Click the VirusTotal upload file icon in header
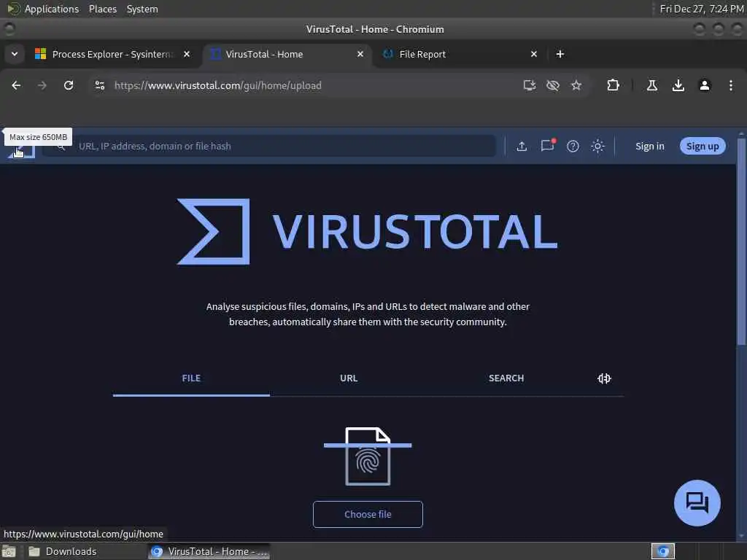 pyautogui.click(x=522, y=146)
